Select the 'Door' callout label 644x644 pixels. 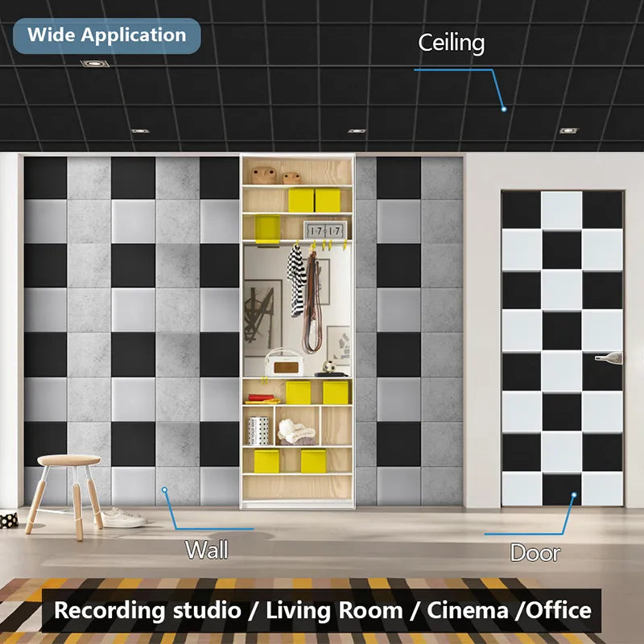pyautogui.click(x=535, y=553)
